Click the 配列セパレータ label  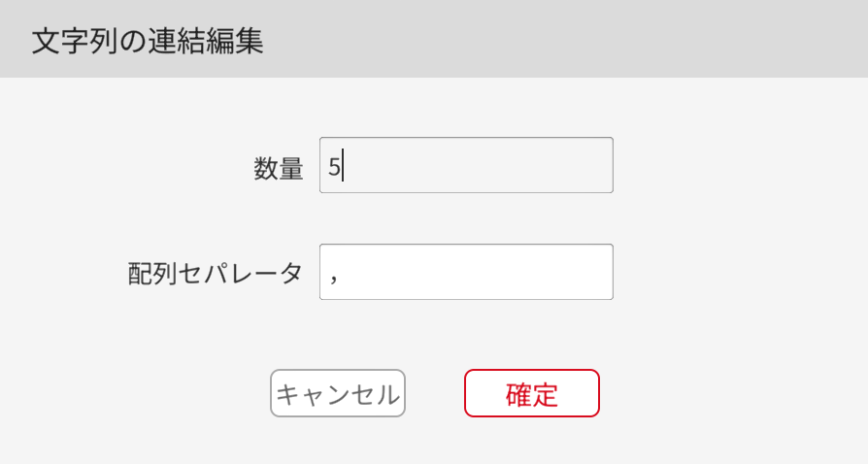coord(216,274)
